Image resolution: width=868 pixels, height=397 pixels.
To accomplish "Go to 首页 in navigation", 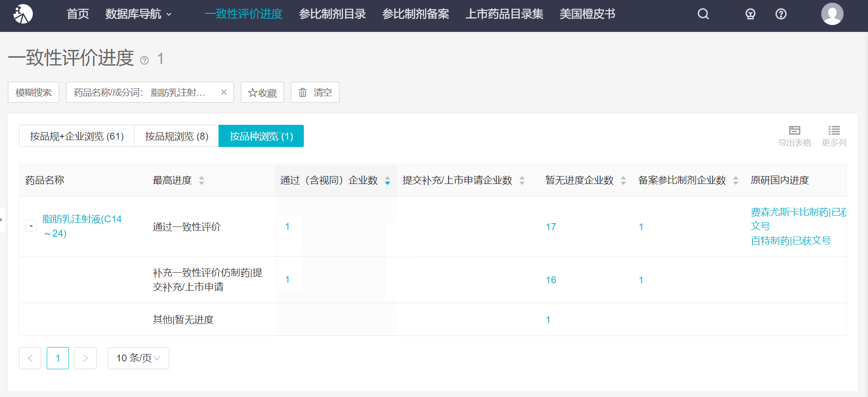I will click(x=78, y=14).
